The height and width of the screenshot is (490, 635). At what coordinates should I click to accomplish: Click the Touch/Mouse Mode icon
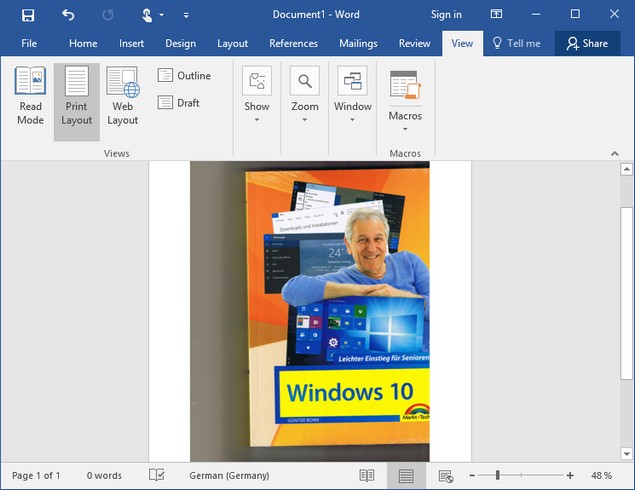(147, 15)
